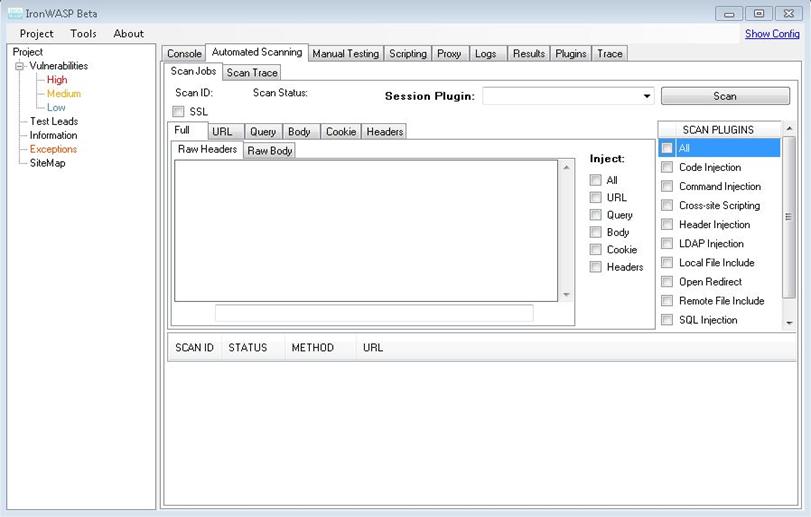Image resolution: width=811 pixels, height=517 pixels.
Task: Switch to the Manual Testing tab
Action: click(x=345, y=54)
